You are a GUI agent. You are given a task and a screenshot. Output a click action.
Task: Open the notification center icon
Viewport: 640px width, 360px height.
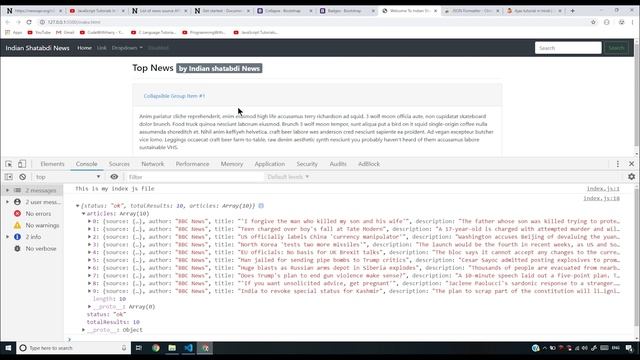click(629, 348)
